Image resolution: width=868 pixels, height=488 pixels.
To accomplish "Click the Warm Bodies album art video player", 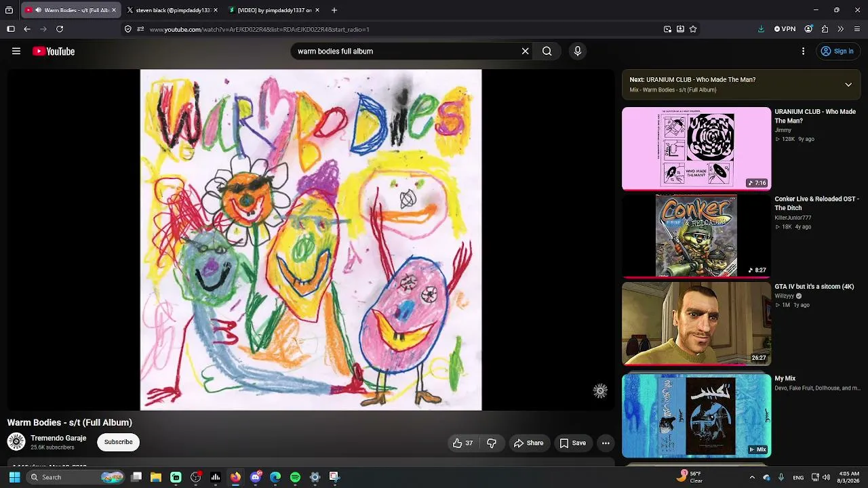I will point(311,240).
